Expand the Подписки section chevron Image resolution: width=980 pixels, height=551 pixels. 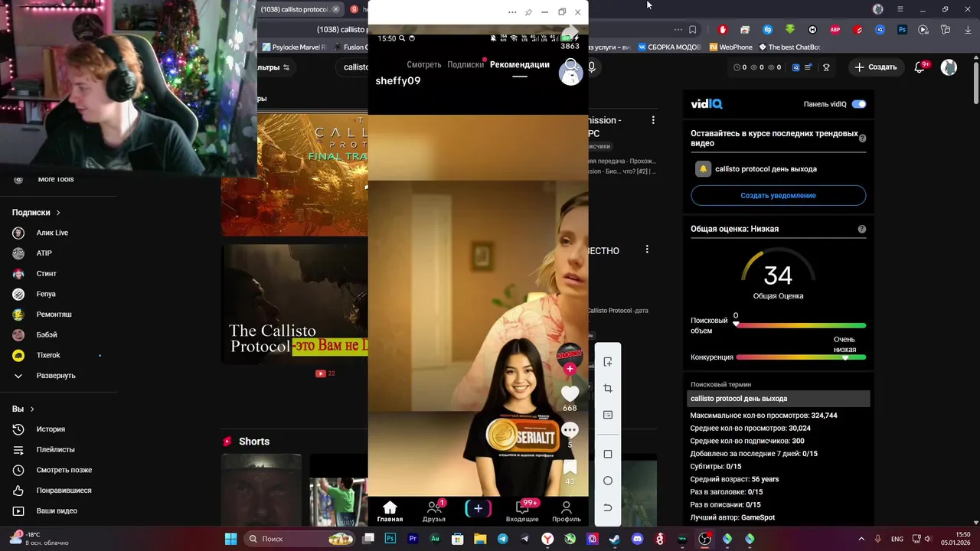click(57, 213)
